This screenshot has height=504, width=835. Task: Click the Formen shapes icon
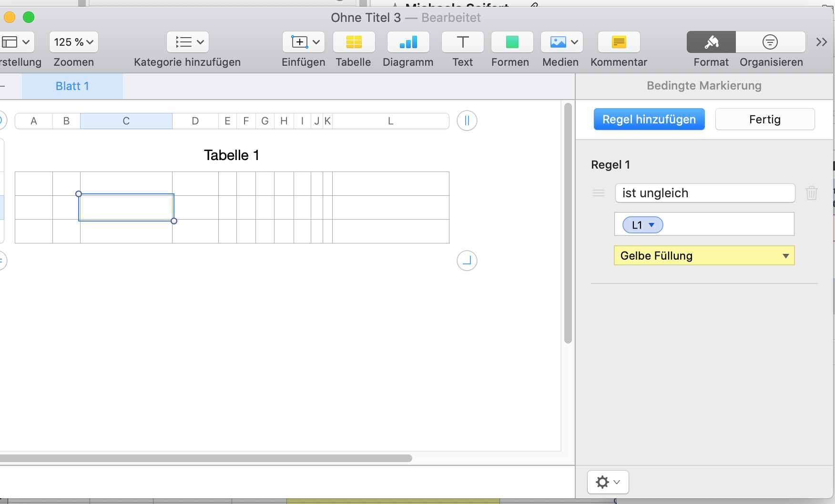[512, 42]
